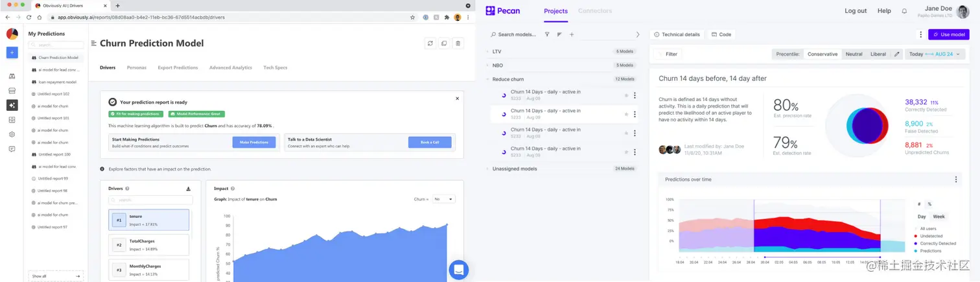Viewport: 980px width, 282px height.
Task: Reload the page in Chrome
Action: pyautogui.click(x=30, y=18)
